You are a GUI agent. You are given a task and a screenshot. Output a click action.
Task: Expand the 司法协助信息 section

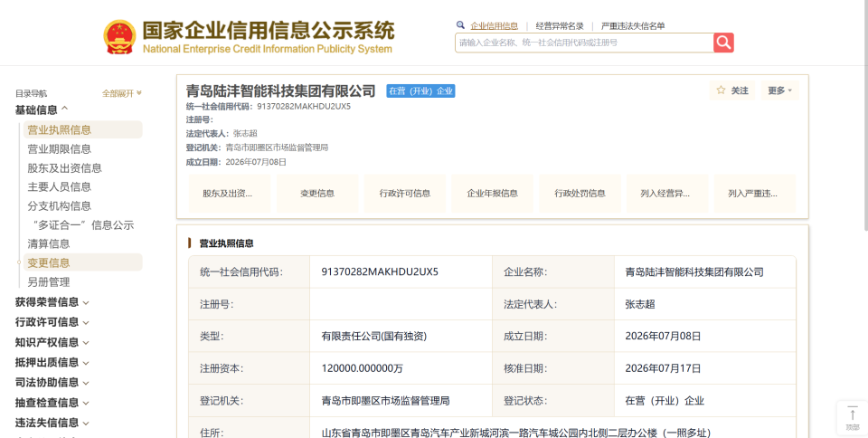tap(52, 383)
